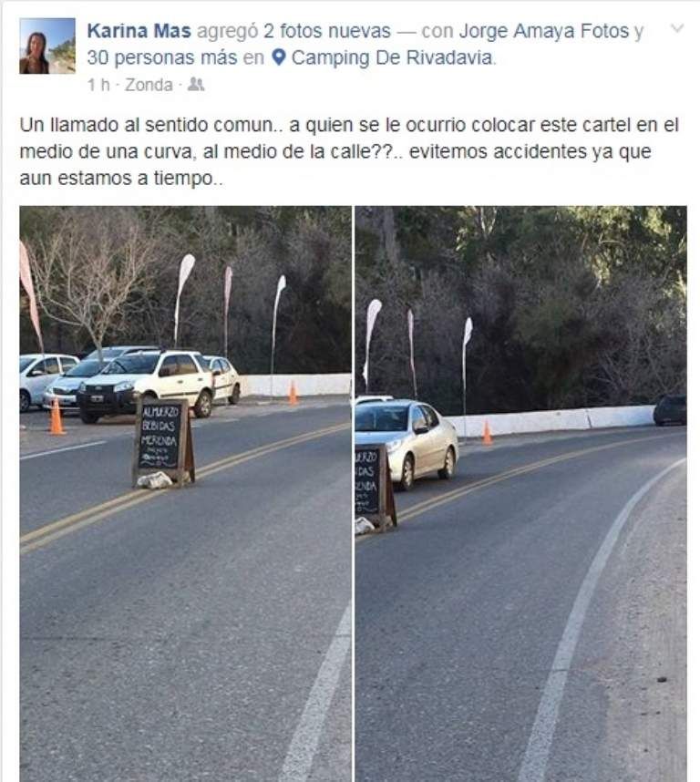The height and width of the screenshot is (782, 700).
Task: Click the orange cone beside the white SUV
Action: tap(56, 417)
